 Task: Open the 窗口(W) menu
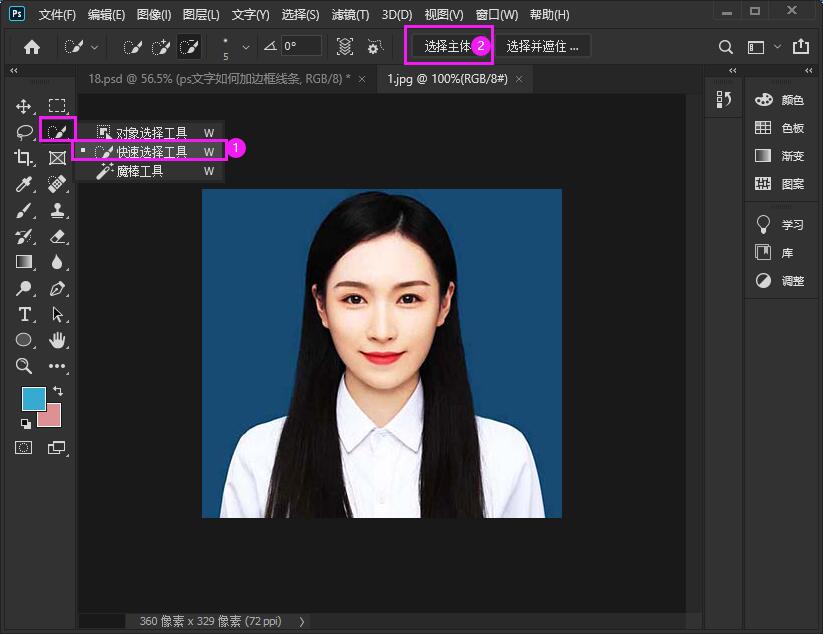[497, 15]
